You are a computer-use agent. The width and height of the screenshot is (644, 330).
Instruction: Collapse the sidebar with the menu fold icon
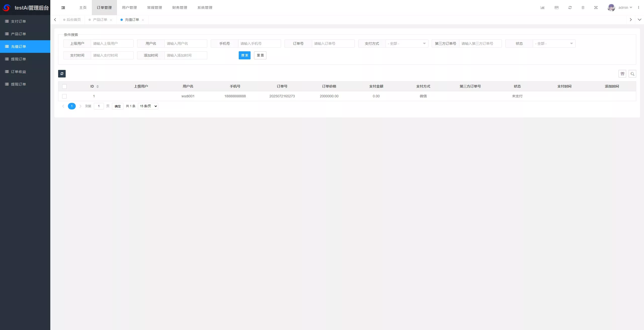pyautogui.click(x=63, y=8)
